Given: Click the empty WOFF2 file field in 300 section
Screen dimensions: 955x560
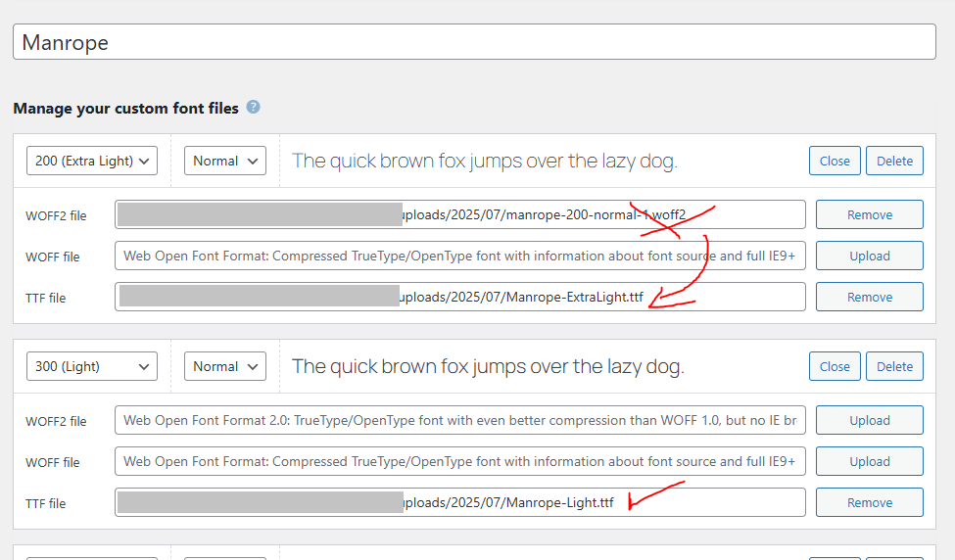Looking at the screenshot, I should pos(459,420).
